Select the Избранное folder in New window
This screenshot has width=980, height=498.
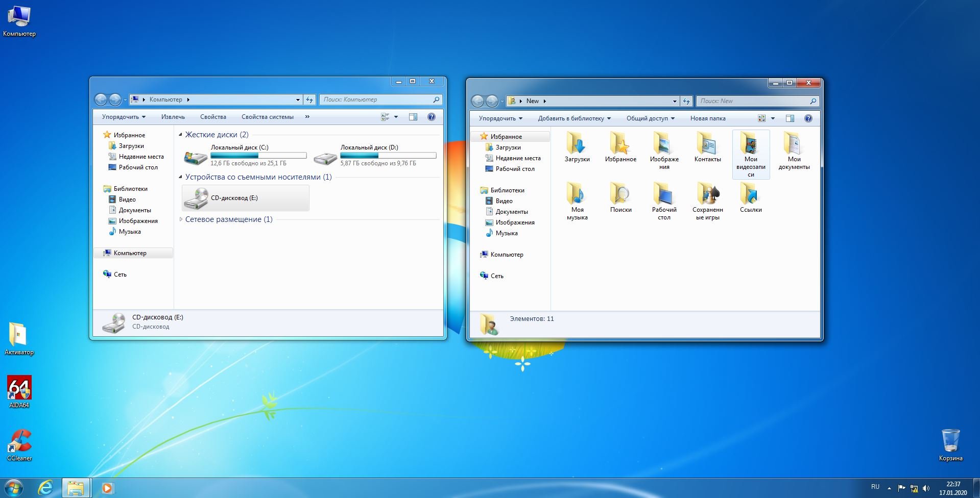pyautogui.click(x=620, y=147)
